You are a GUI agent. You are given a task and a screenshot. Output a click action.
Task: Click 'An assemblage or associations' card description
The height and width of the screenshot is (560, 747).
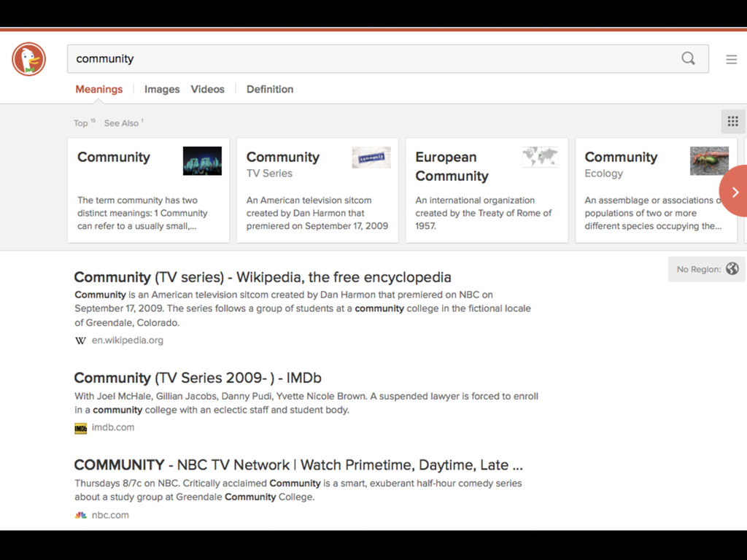653,214
